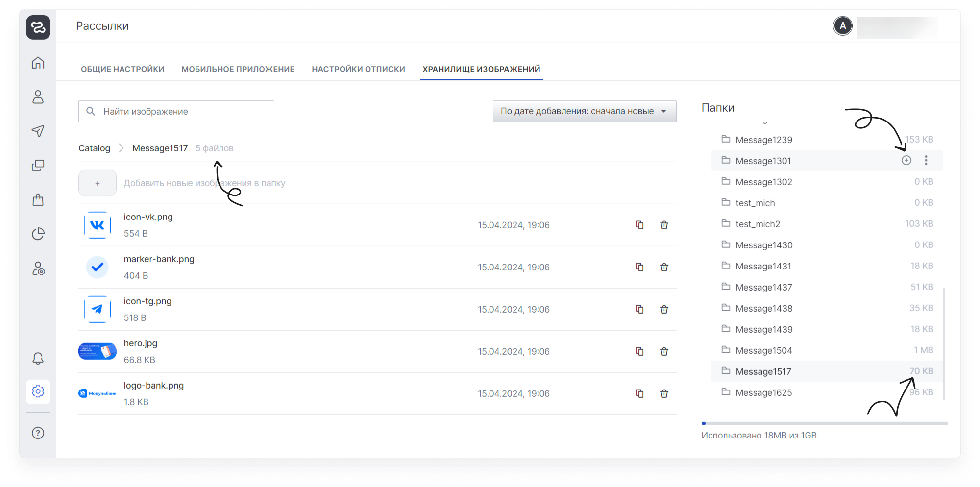Screen dimensions: 980x487
Task: Click the plus add images button
Action: 98,183
